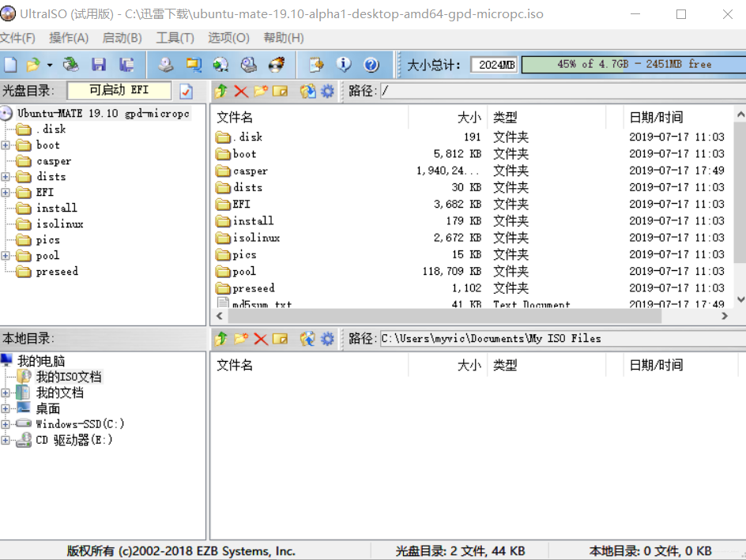Click the ISO list scroll down arrow
Viewport: 746px width, 560px height.
(740, 299)
